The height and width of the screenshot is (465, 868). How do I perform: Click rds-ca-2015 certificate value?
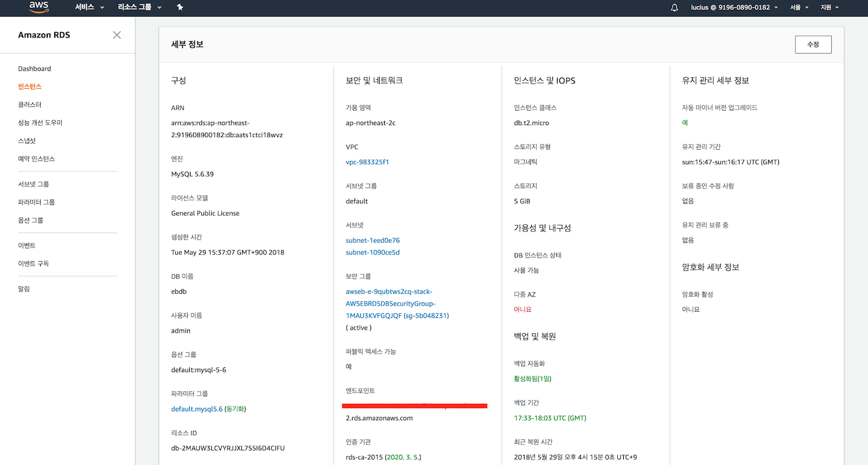pyautogui.click(x=384, y=457)
